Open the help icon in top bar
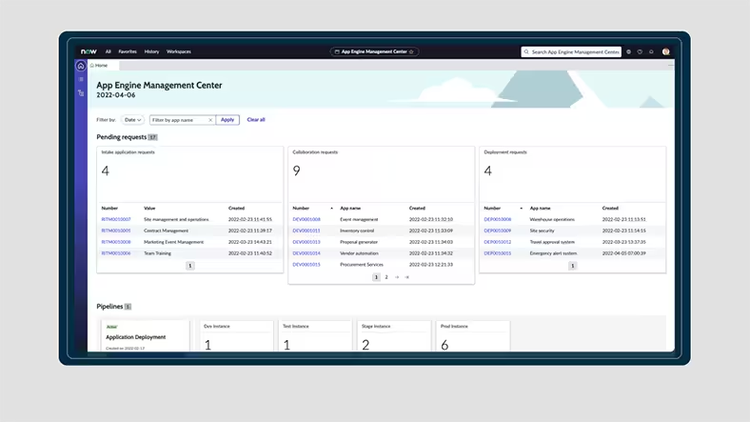 [x=640, y=52]
